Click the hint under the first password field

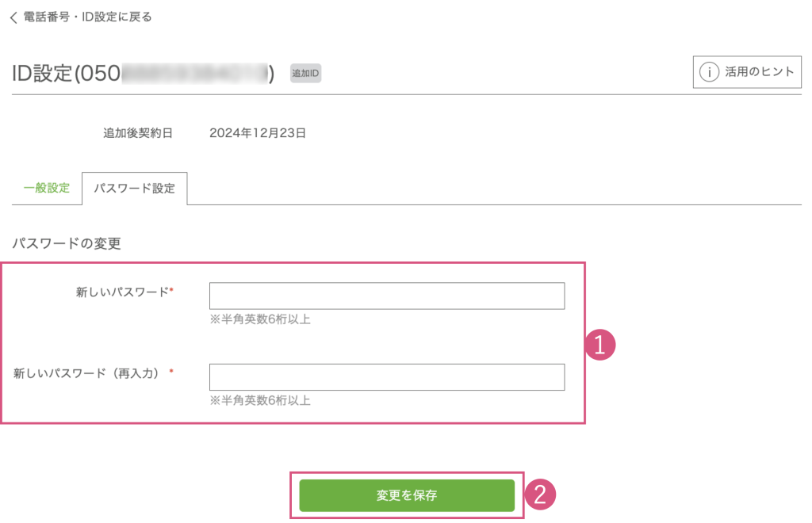click(259, 319)
